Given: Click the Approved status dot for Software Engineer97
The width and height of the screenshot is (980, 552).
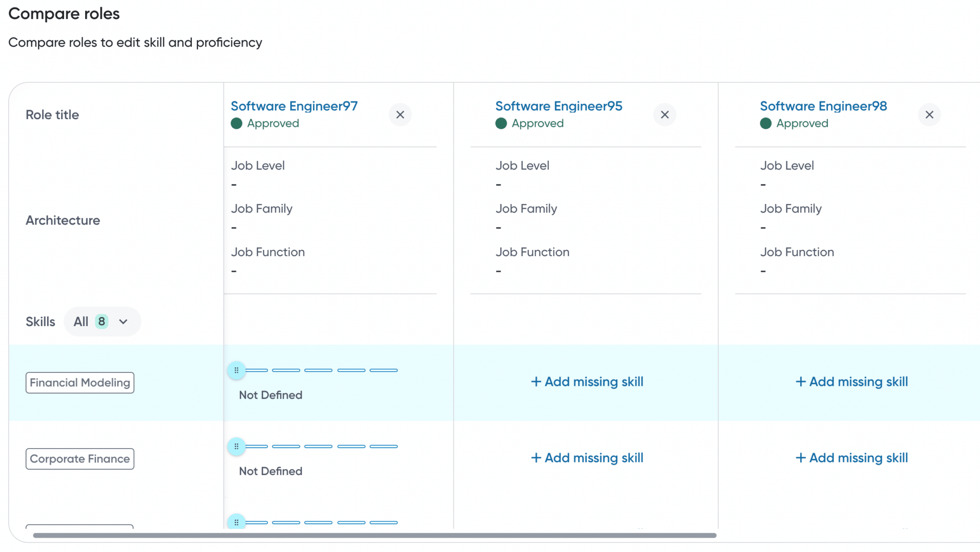Looking at the screenshot, I should (x=236, y=123).
